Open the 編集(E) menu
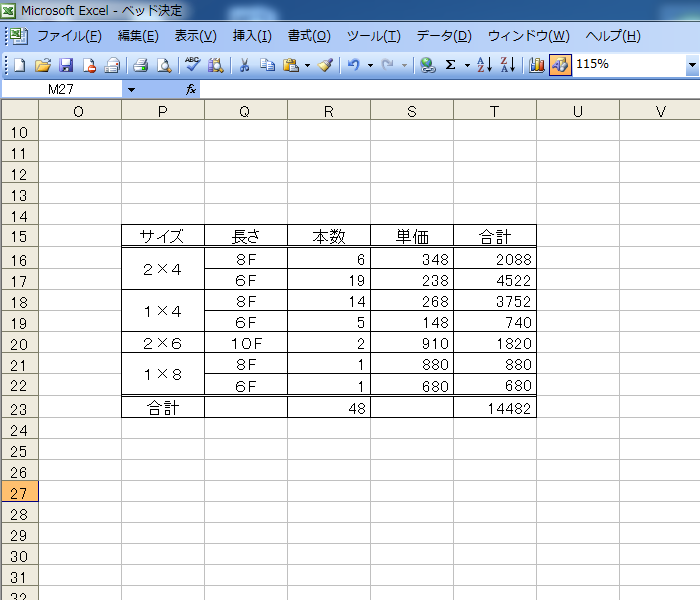Image resolution: width=700 pixels, height=600 pixels. pyautogui.click(x=138, y=36)
